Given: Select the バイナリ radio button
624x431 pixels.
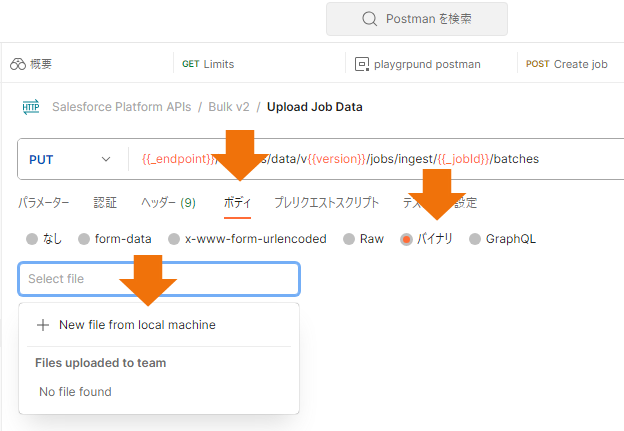Looking at the screenshot, I should point(406,239).
